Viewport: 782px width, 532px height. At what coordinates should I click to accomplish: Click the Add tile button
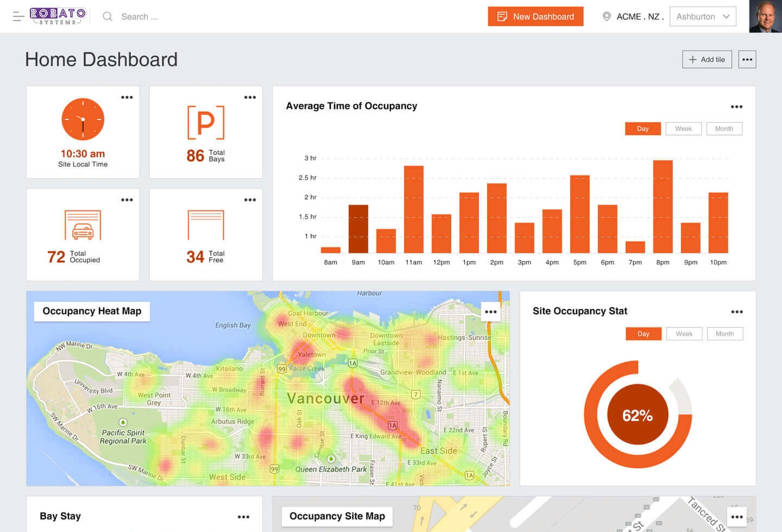(707, 59)
